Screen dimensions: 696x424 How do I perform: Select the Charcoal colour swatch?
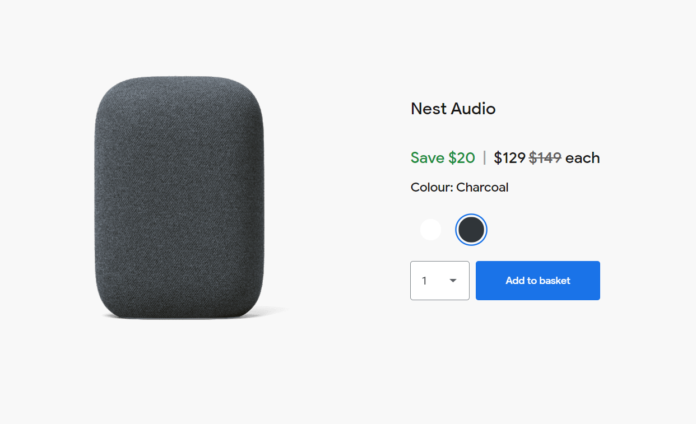click(471, 230)
